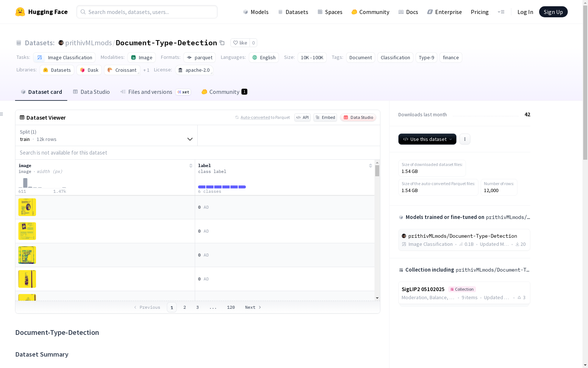588x368 pixels.
Task: Click the search models input field
Action: 147,12
